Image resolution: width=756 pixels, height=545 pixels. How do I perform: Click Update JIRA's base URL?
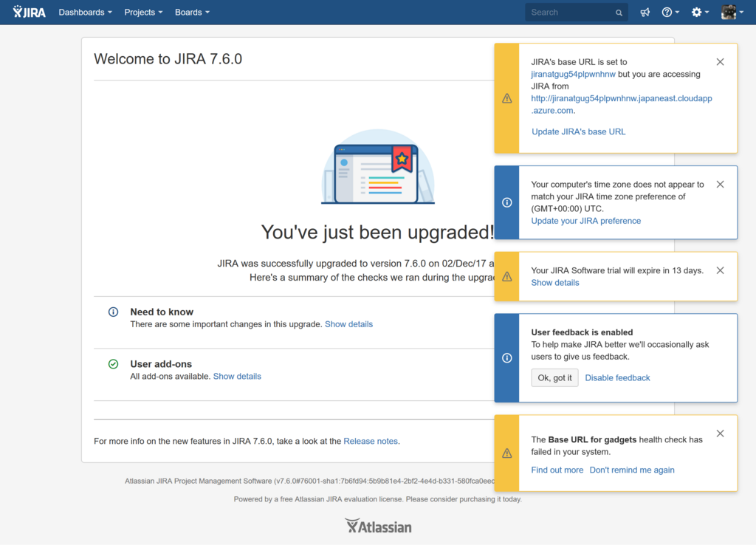pos(578,131)
